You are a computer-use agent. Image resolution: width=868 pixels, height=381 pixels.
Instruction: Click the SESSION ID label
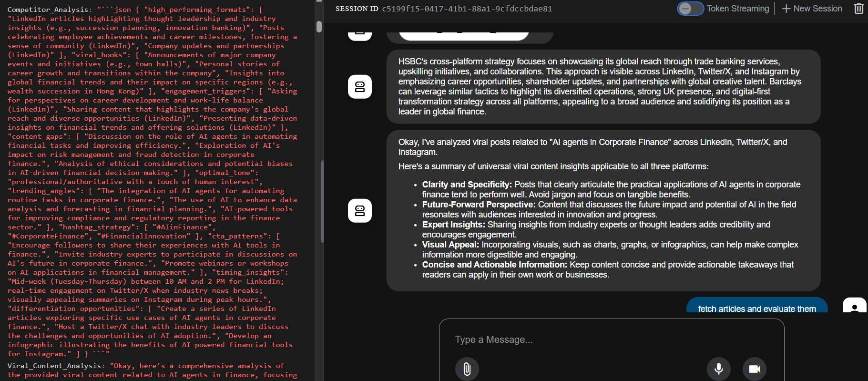[357, 9]
